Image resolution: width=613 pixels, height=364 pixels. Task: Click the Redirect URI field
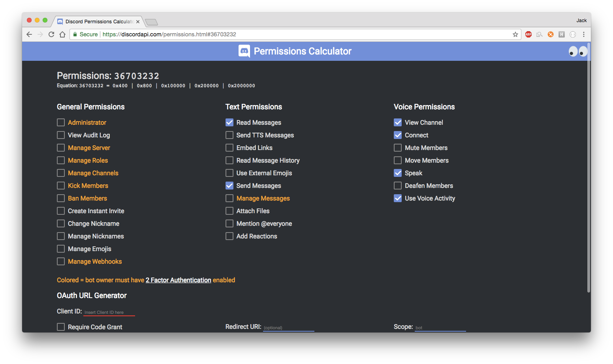tap(289, 328)
